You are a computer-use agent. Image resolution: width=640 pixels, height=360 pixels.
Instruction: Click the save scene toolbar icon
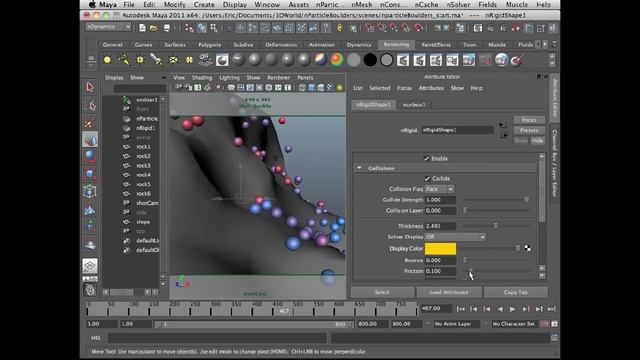167,28
